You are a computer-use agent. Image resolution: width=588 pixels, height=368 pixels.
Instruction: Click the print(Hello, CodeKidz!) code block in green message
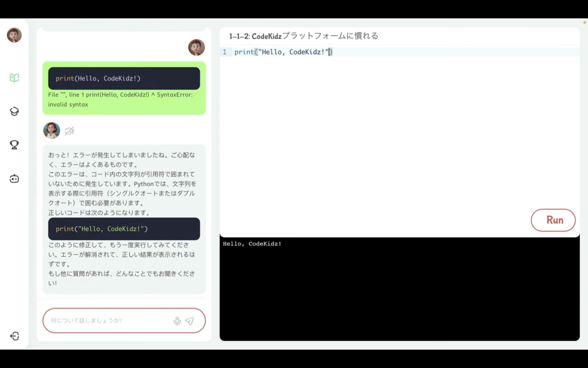[124, 78]
